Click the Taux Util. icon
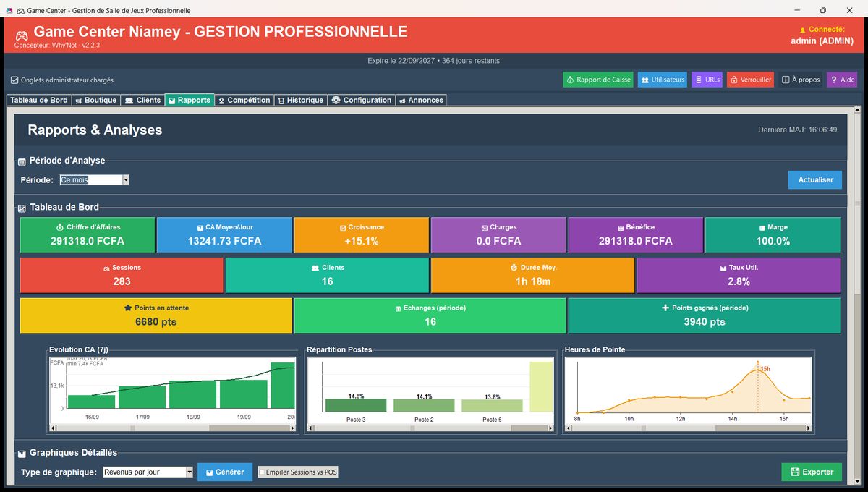Screen dimensions: 868x492 click(723, 268)
